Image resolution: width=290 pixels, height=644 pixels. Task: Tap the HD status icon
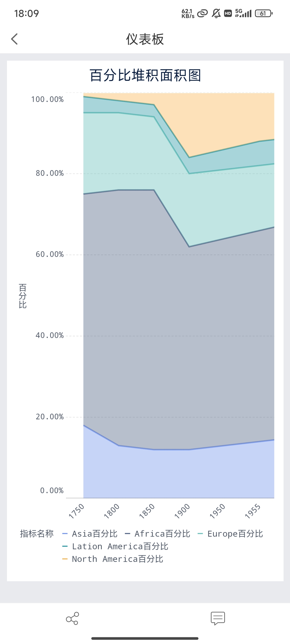point(228,13)
